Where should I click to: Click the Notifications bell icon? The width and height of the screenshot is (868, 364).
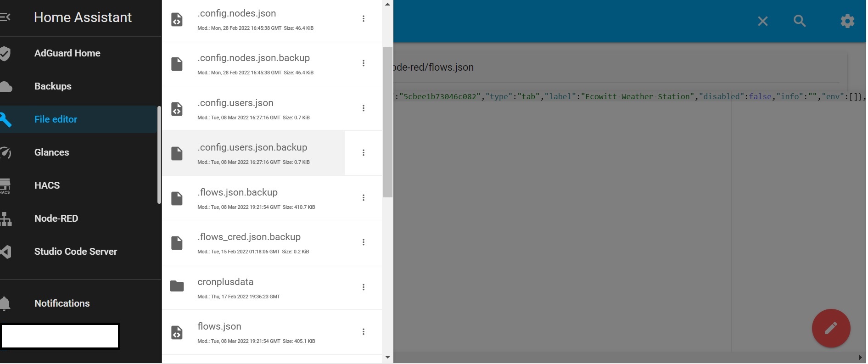[5, 303]
